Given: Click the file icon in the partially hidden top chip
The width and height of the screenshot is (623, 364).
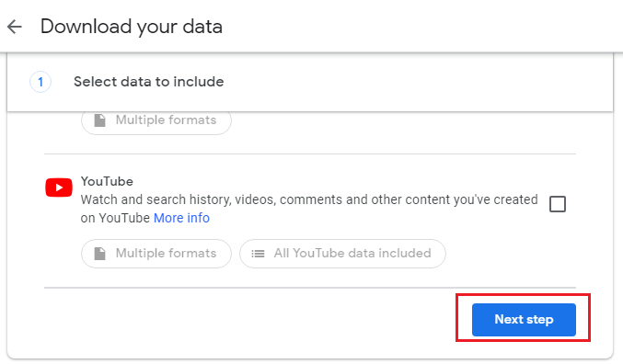Looking at the screenshot, I should click(x=99, y=120).
